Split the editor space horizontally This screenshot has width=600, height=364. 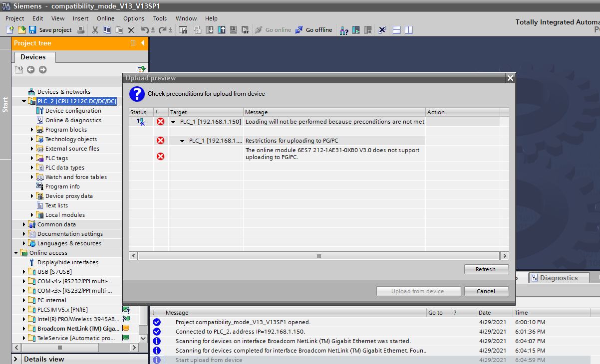[x=397, y=30]
